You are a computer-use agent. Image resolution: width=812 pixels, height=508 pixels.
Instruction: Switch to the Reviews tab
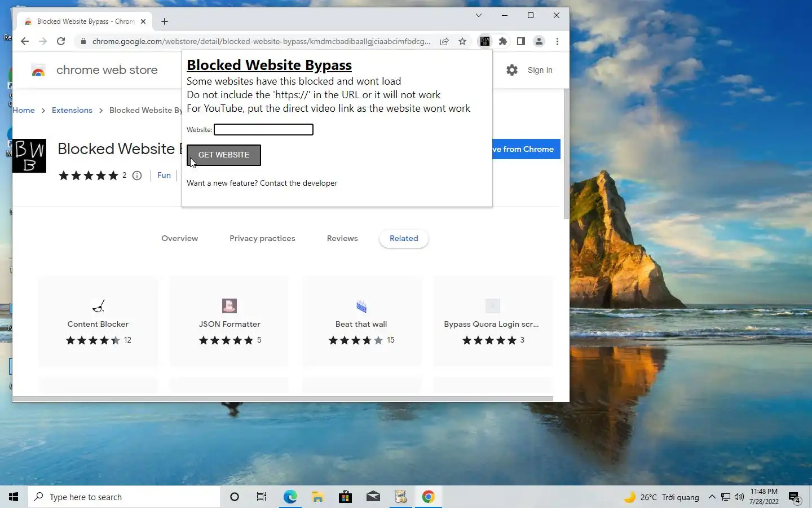click(342, 238)
